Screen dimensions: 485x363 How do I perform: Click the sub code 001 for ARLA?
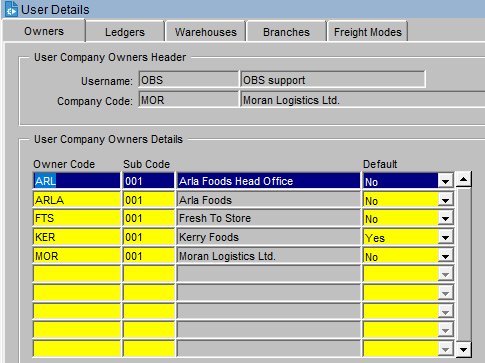[x=149, y=200]
